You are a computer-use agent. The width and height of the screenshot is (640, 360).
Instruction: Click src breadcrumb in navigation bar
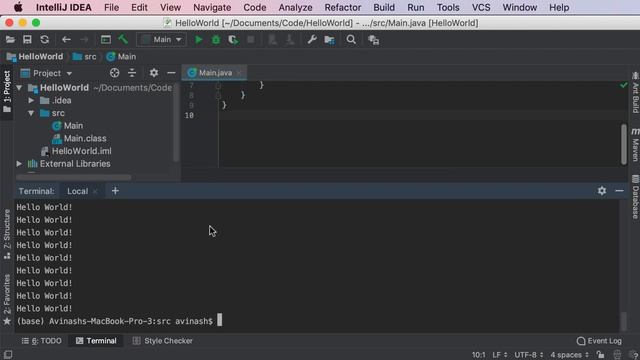(x=84, y=57)
